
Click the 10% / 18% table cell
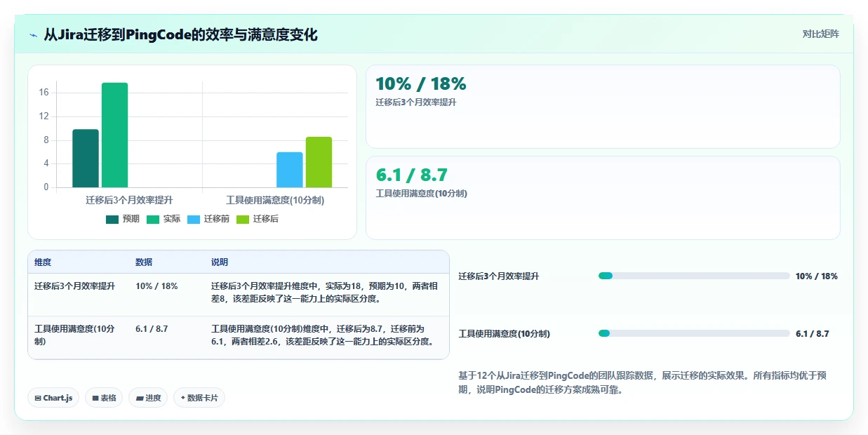click(156, 286)
